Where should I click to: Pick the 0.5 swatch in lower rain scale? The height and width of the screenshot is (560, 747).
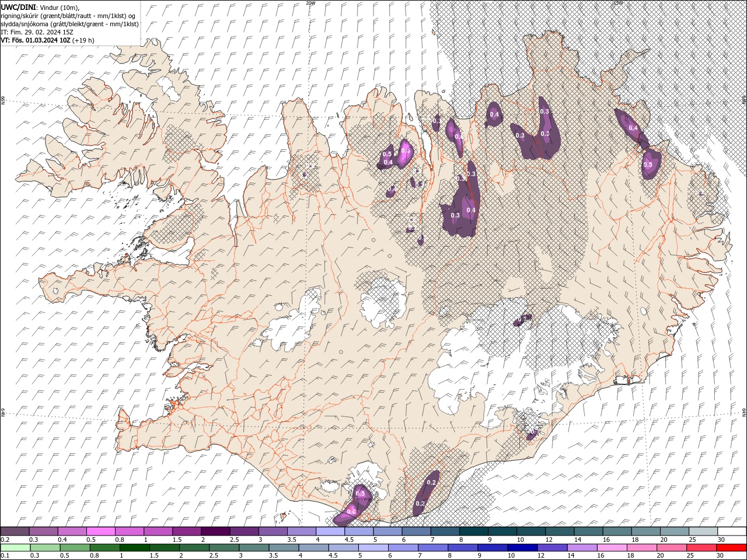[x=75, y=548]
